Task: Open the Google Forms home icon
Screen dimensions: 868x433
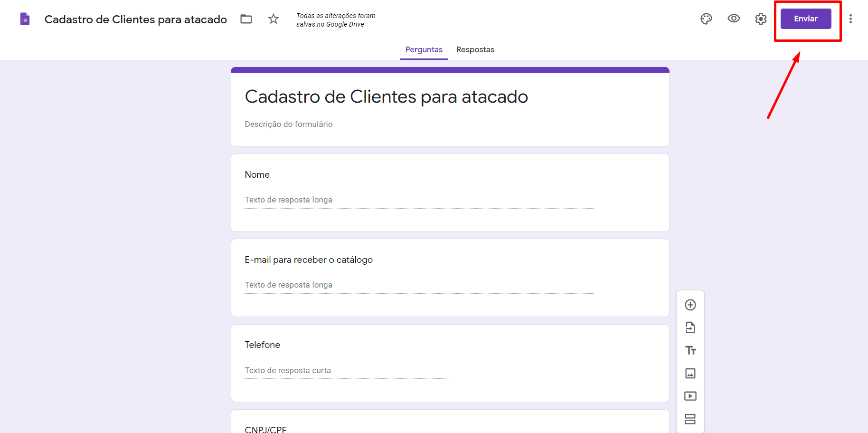Action: 25,19
